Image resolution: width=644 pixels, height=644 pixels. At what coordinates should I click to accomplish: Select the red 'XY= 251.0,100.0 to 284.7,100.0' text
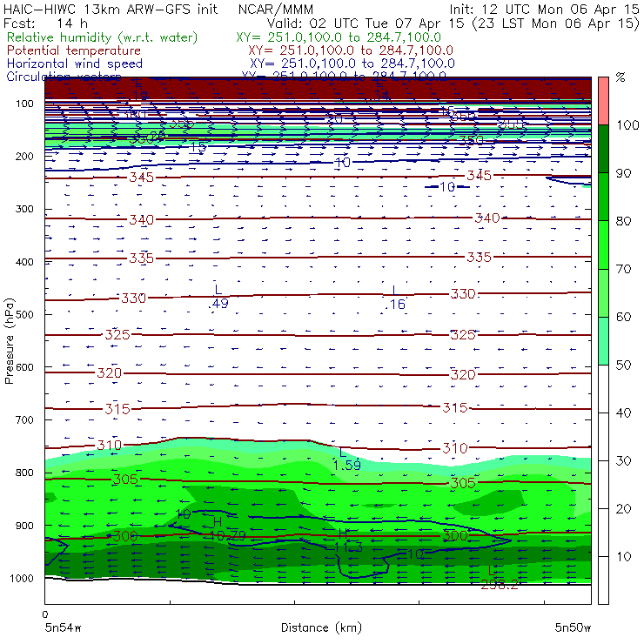351,50
